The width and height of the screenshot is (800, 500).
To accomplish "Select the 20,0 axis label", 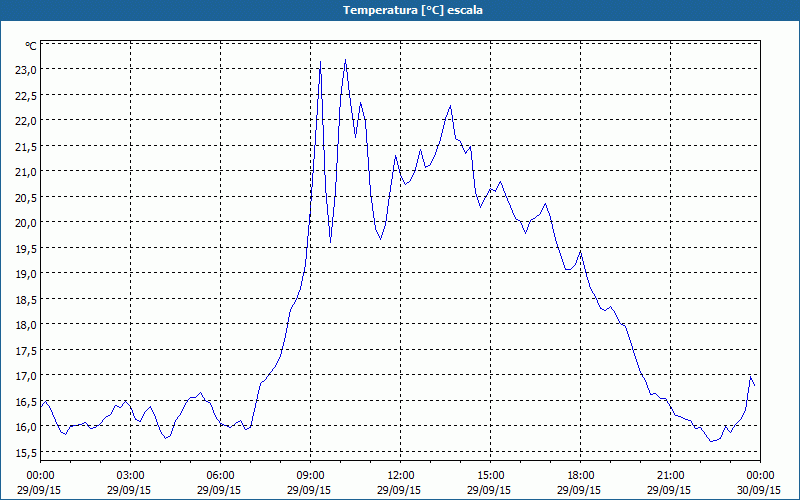I will click(26, 223).
